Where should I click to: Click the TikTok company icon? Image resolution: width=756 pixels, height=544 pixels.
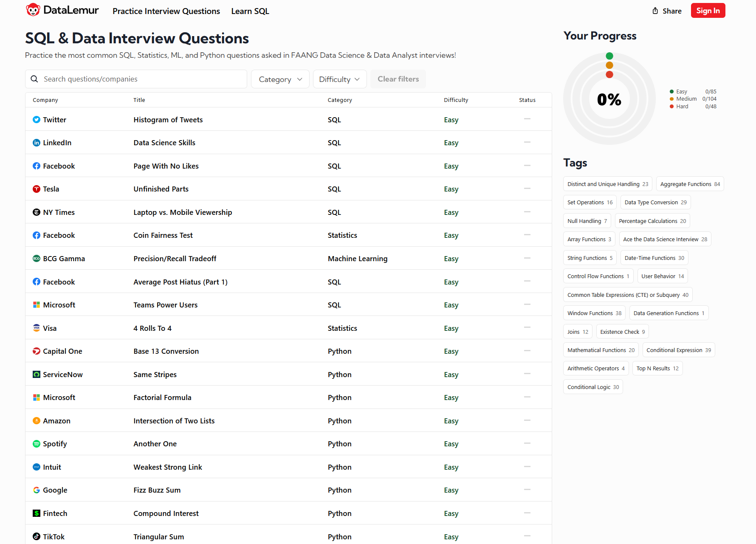37,537
